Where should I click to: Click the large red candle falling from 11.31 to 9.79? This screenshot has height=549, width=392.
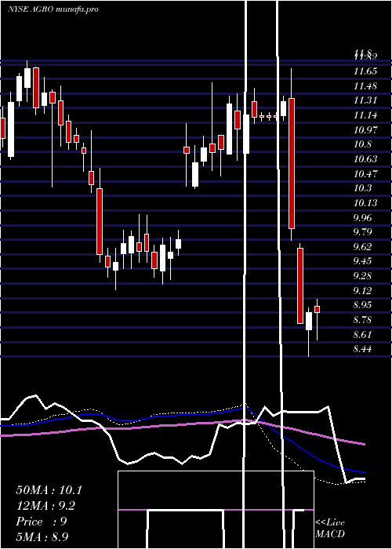pos(291,163)
